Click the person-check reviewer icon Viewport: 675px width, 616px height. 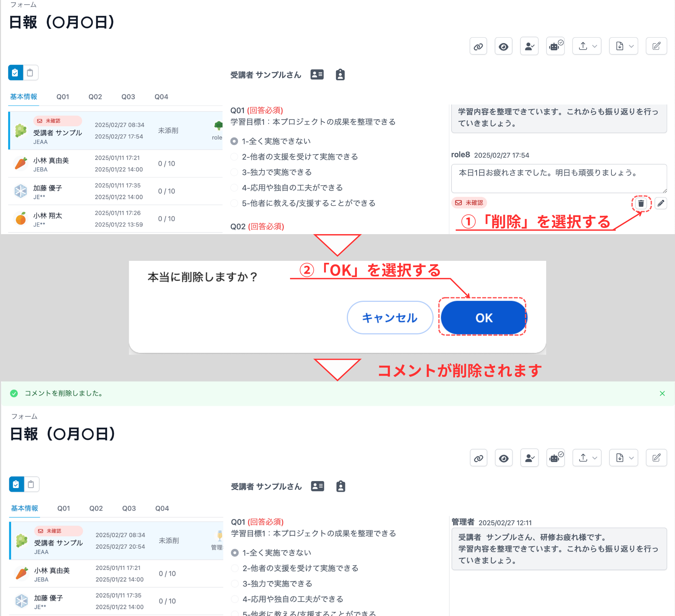click(x=529, y=46)
